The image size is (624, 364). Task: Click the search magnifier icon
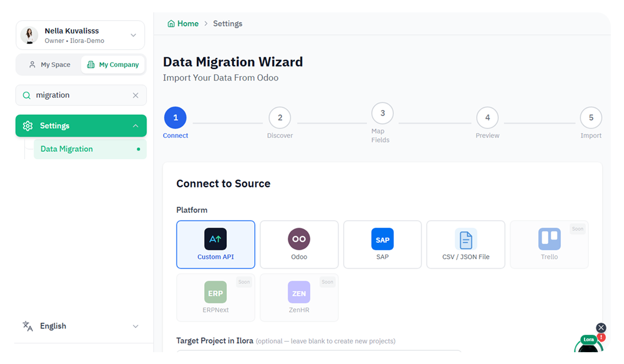pyautogui.click(x=26, y=95)
